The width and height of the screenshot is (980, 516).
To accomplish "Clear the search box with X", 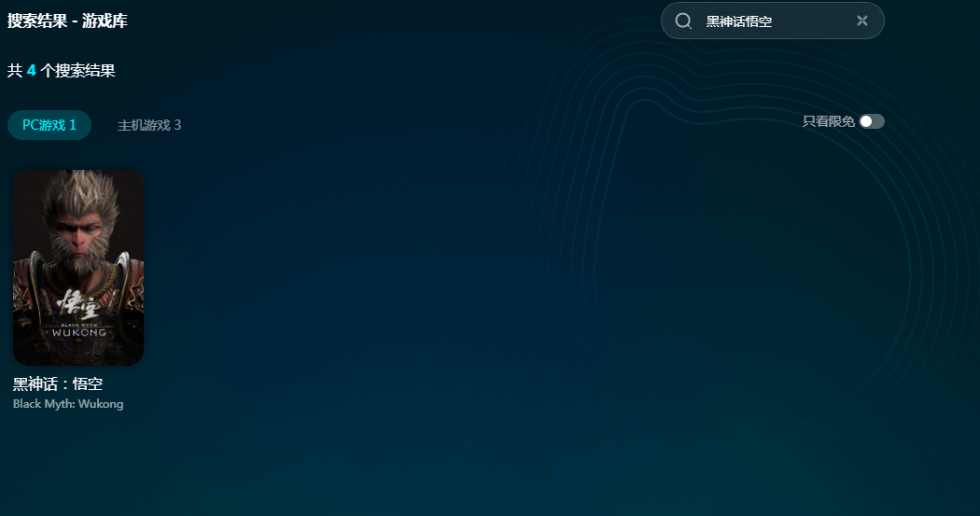I will (x=861, y=21).
